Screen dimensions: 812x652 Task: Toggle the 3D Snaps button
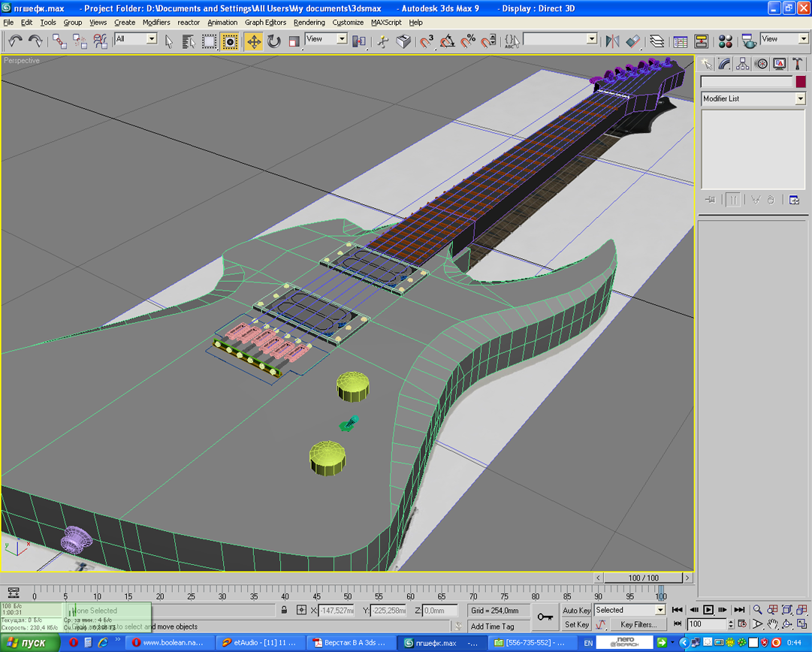click(x=427, y=41)
